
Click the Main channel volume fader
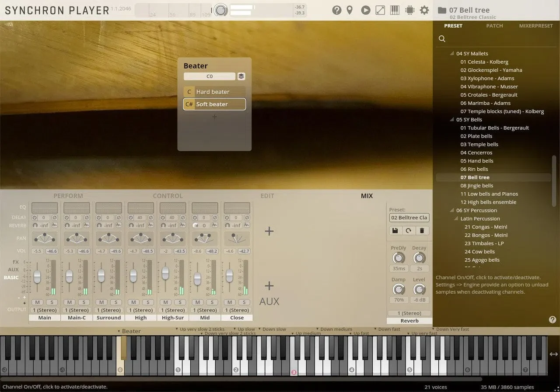click(37, 276)
